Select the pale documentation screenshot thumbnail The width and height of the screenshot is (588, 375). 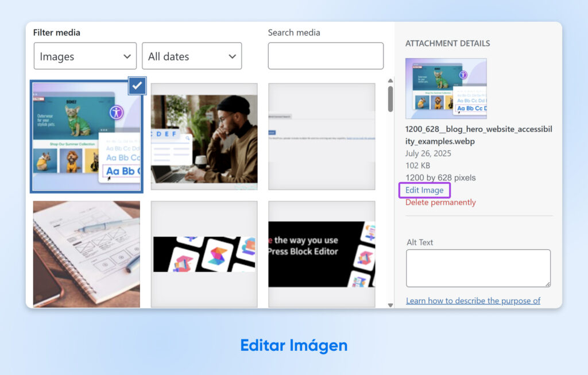click(x=322, y=137)
